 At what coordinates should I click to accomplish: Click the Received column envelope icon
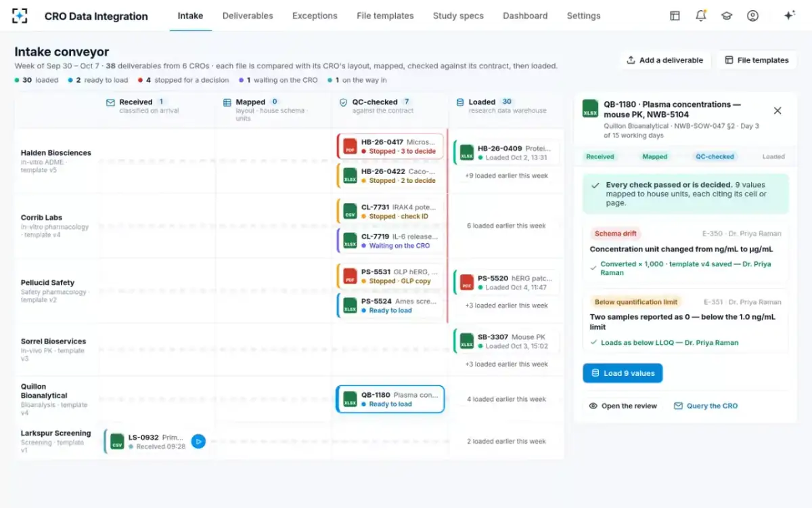tap(110, 102)
